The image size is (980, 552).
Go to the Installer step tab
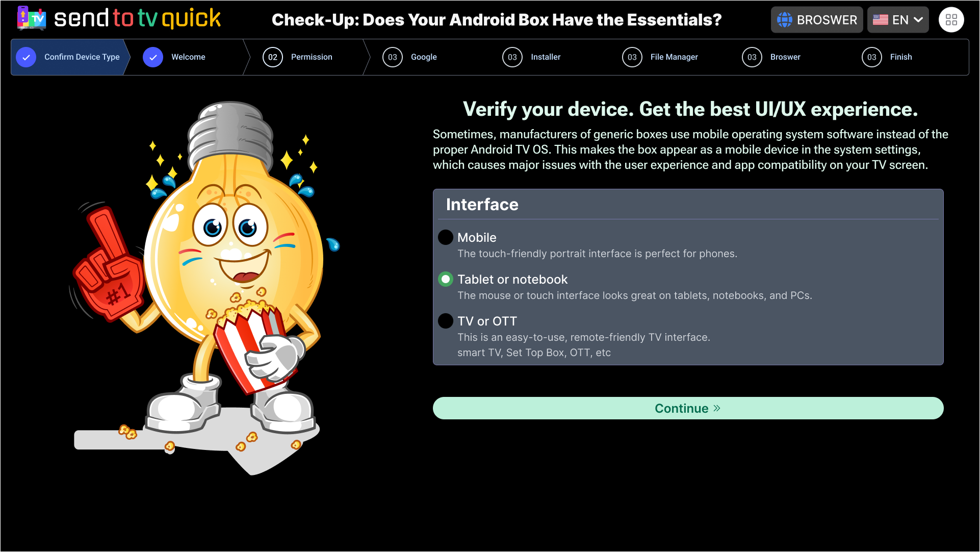point(546,57)
